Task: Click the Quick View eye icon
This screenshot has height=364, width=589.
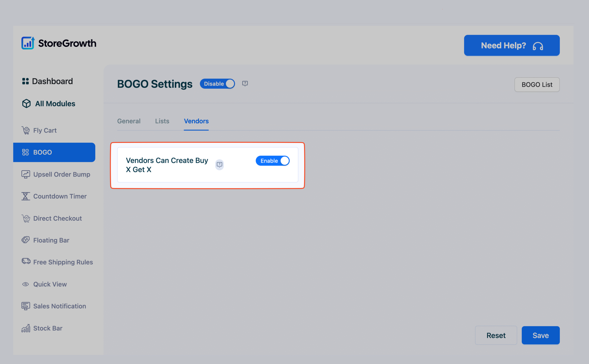Action: 26,284
